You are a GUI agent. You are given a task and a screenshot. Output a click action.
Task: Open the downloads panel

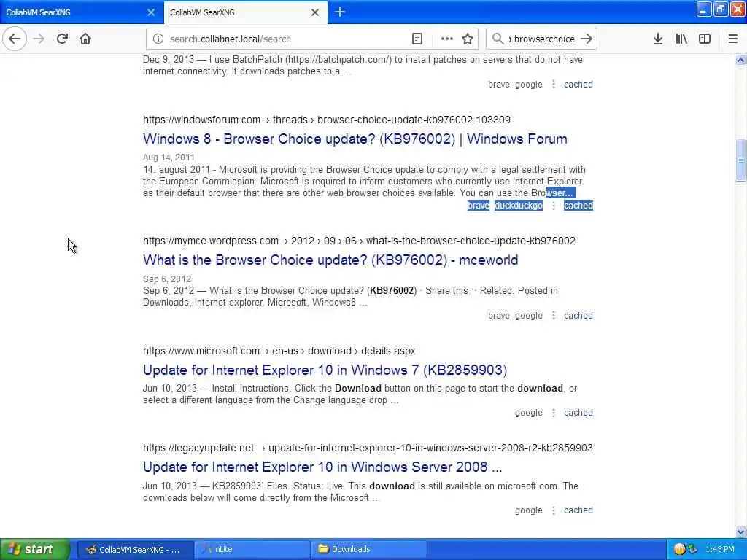point(658,39)
